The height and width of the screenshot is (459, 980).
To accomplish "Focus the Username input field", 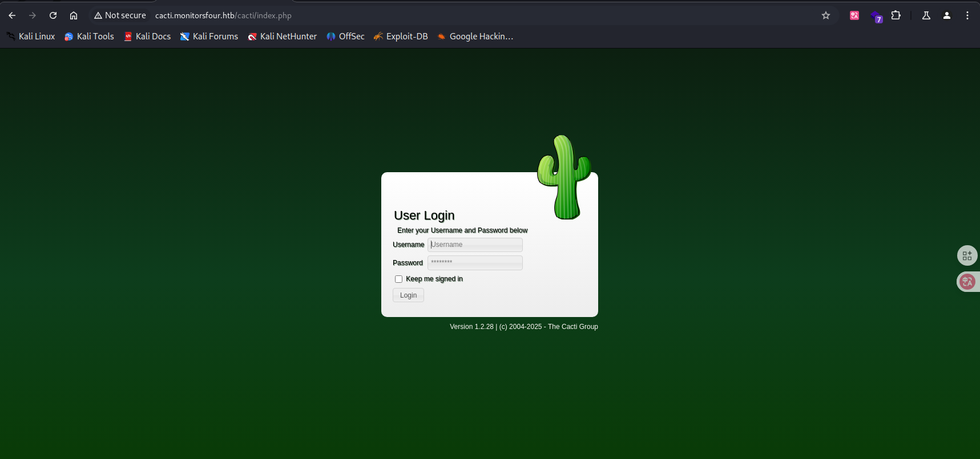I will [x=475, y=245].
